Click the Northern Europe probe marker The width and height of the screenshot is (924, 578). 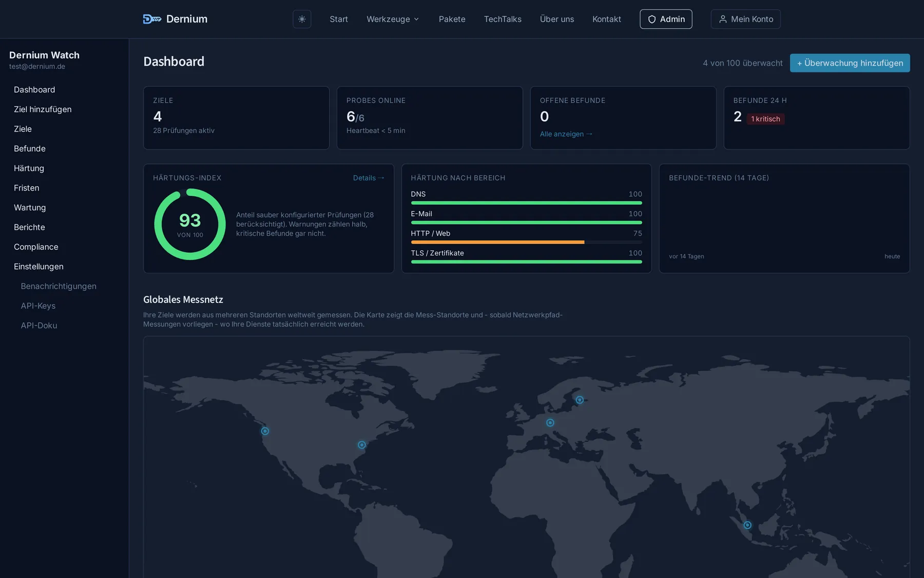580,400
